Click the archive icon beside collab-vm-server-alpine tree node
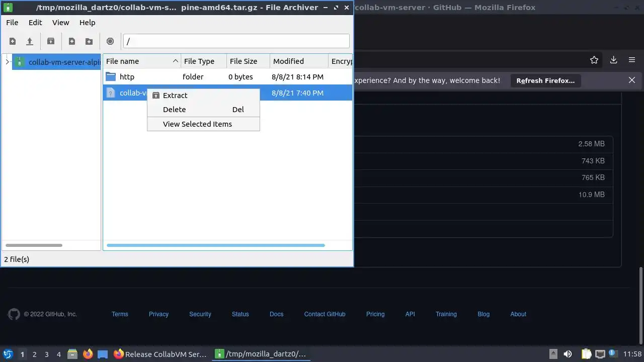This screenshot has width=644, height=362. [20, 62]
